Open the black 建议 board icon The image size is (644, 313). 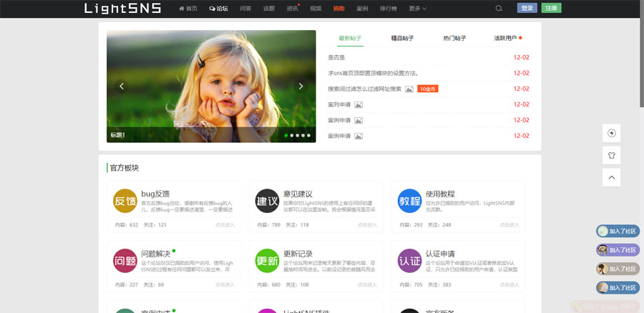[x=267, y=201]
